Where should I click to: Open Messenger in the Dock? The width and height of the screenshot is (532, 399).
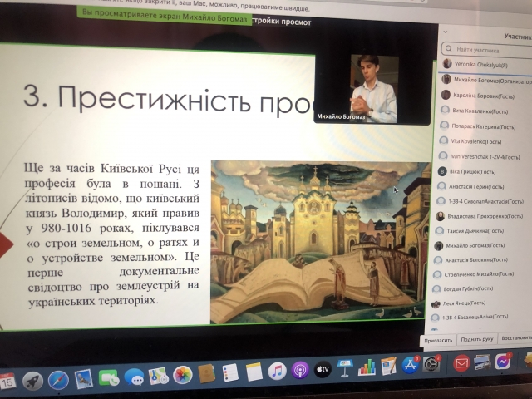[503, 361]
